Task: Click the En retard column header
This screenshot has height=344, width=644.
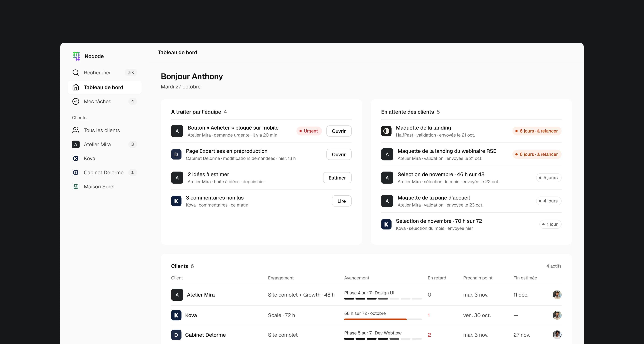Action: coord(437,278)
